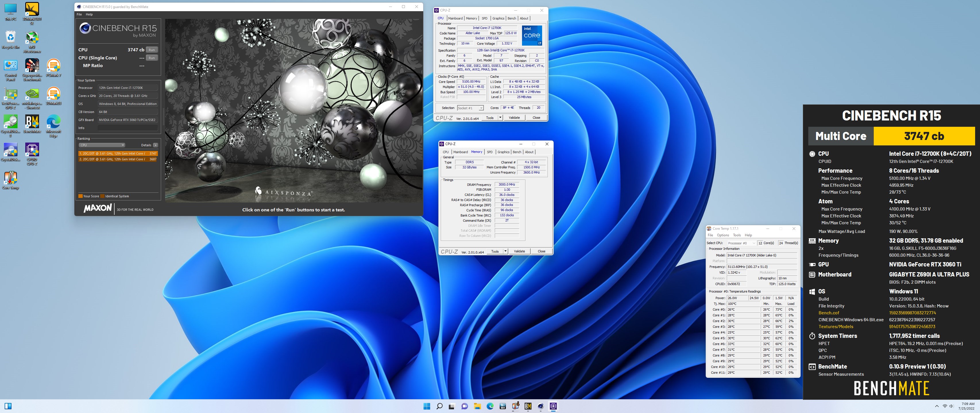Image resolution: width=980 pixels, height=413 pixels.
Task: Select the second ranking entry scoring 3687
Action: 118,159
